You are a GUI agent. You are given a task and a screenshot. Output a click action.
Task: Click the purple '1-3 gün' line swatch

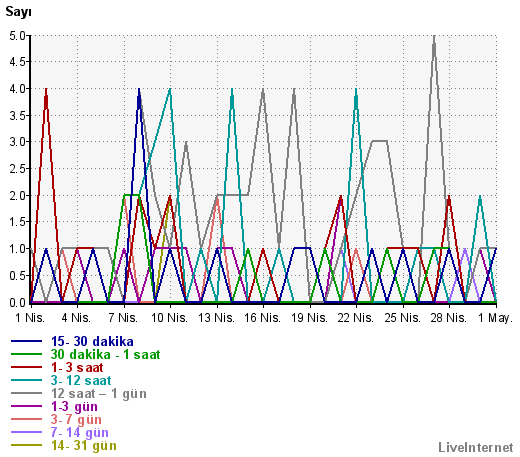coord(26,406)
